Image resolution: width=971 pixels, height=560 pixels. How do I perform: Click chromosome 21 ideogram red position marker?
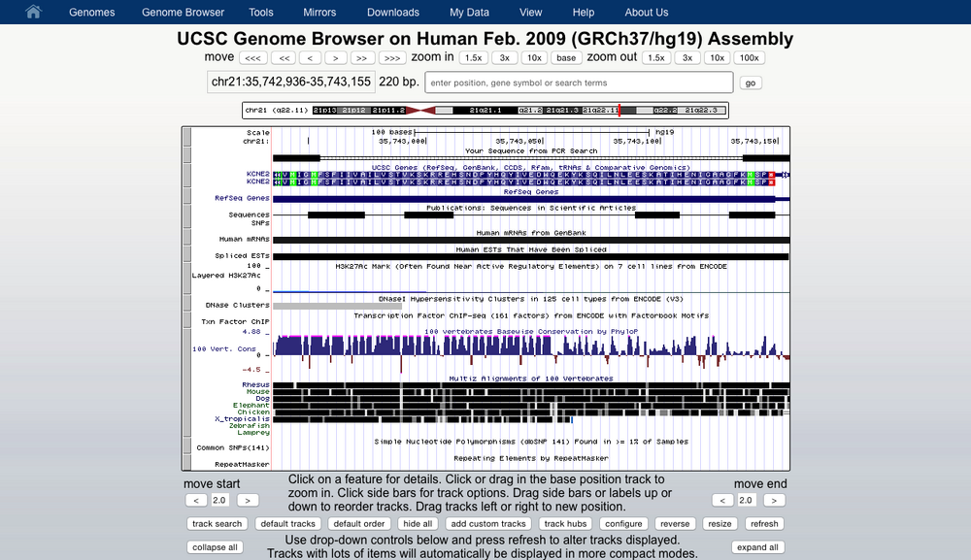pyautogui.click(x=619, y=111)
